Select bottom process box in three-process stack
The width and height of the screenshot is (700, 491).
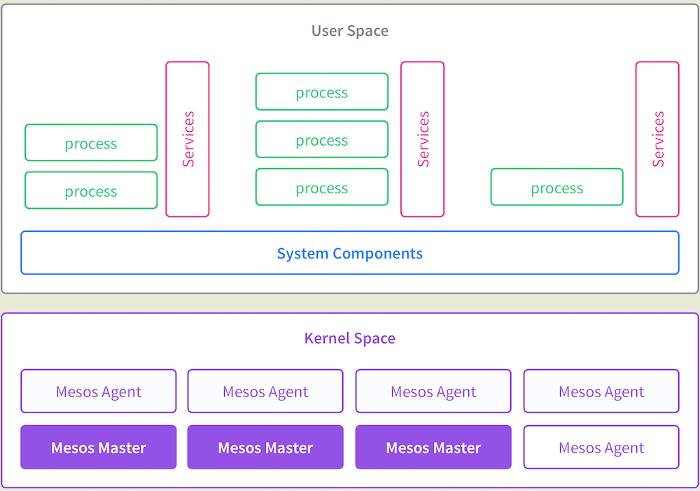[322, 187]
